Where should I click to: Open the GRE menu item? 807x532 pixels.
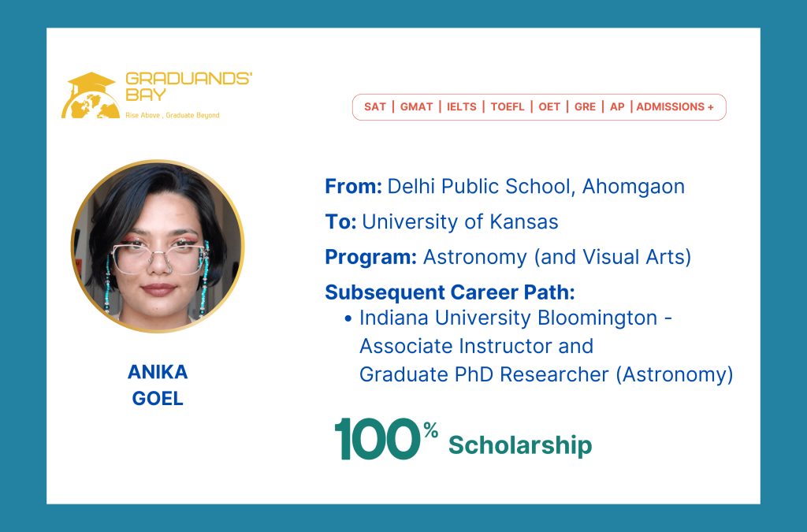click(x=586, y=107)
